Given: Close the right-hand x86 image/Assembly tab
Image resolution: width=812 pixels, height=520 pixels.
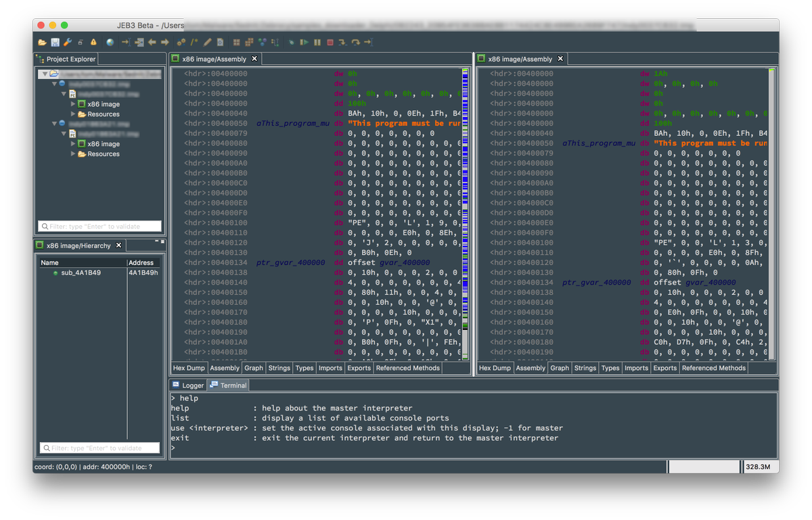Looking at the screenshot, I should (560, 59).
